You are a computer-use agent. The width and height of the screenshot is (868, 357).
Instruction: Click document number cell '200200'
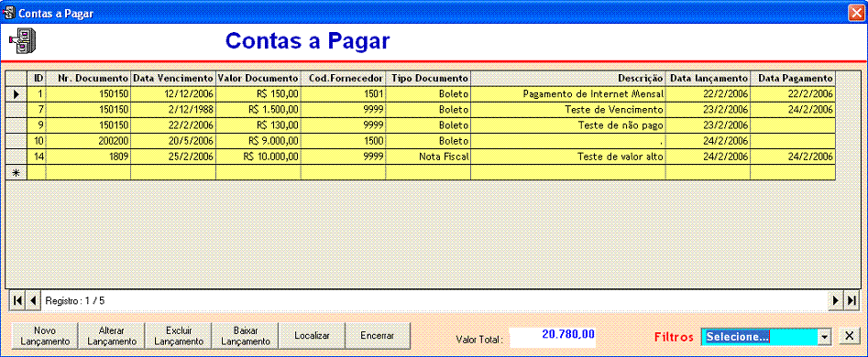click(89, 141)
